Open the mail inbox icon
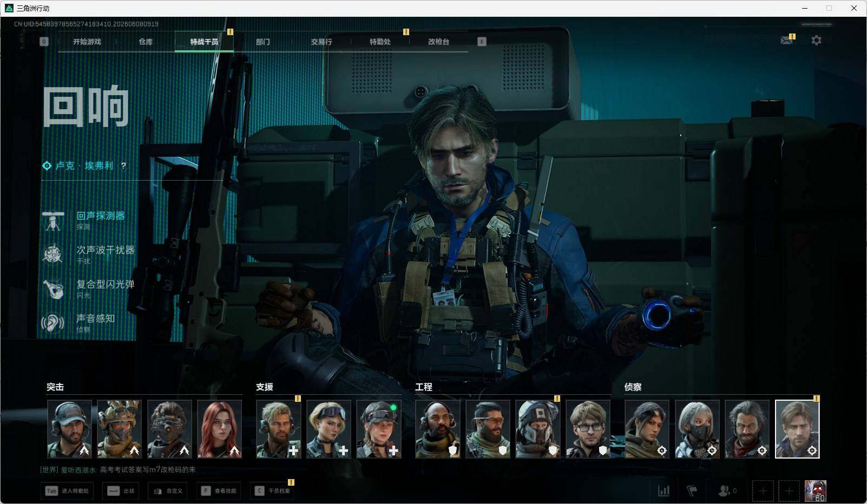This screenshot has width=867, height=504. pyautogui.click(x=787, y=40)
